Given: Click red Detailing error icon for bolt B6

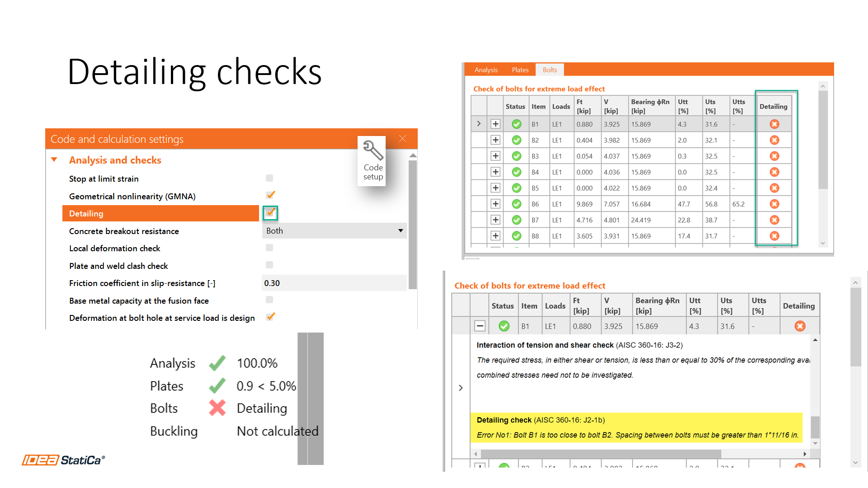Looking at the screenshot, I should (x=774, y=204).
